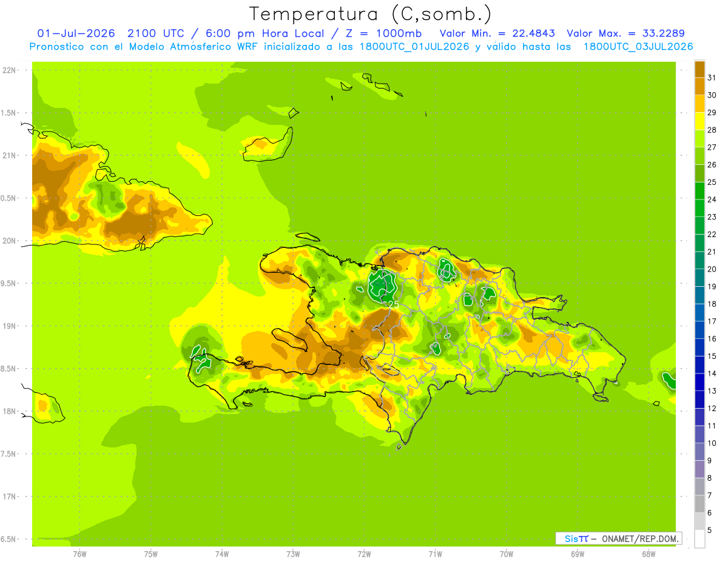The height and width of the screenshot is (562, 728).
Task: Click the 19N latitude axis label
Action: (9, 326)
